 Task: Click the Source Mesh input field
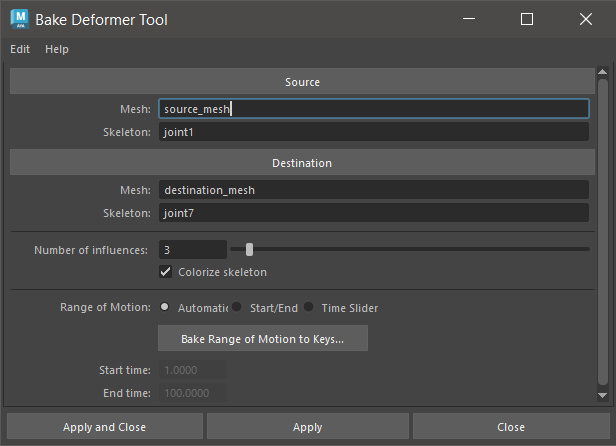point(373,109)
